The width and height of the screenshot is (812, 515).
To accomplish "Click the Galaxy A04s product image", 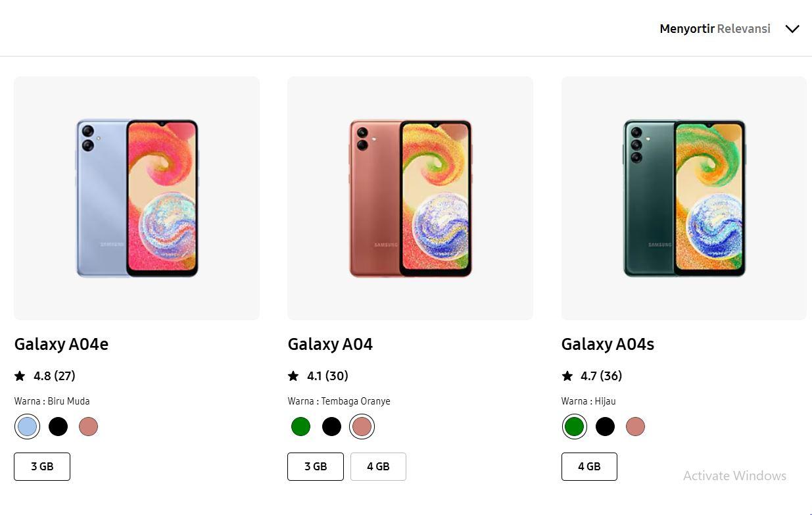I will [x=683, y=197].
